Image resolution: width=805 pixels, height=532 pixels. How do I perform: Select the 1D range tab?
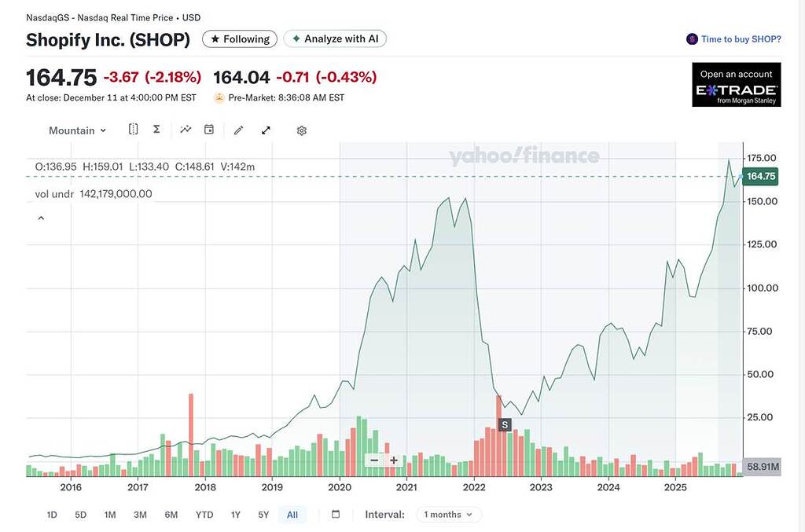[x=51, y=514]
